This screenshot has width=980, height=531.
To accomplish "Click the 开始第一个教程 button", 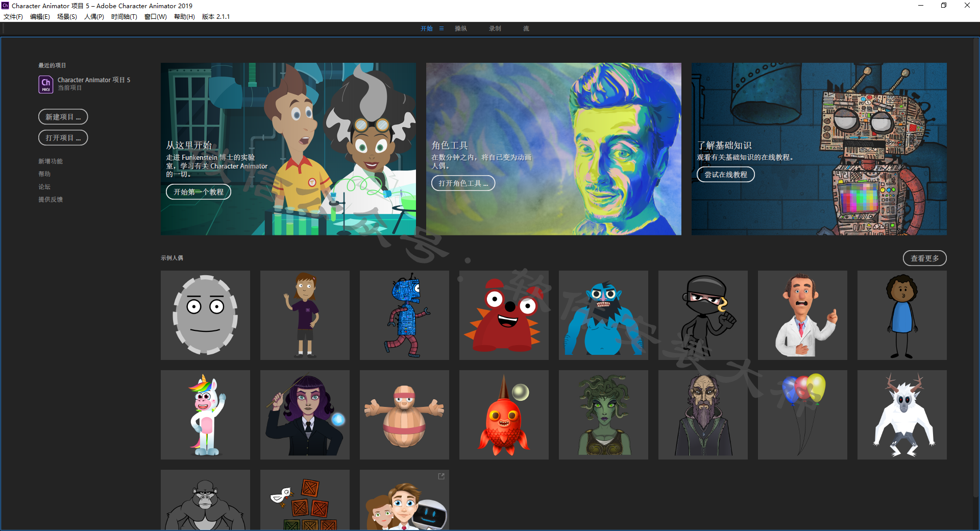I will point(199,192).
